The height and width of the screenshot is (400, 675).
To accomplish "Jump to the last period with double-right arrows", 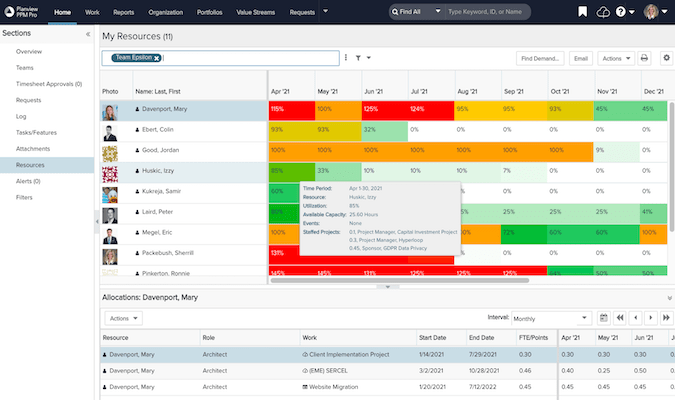I will [667, 318].
